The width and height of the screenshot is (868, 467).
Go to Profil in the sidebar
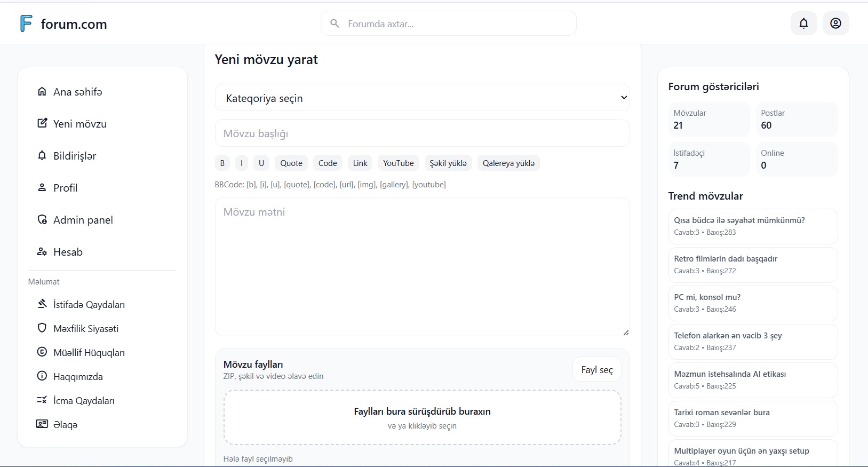pos(65,188)
